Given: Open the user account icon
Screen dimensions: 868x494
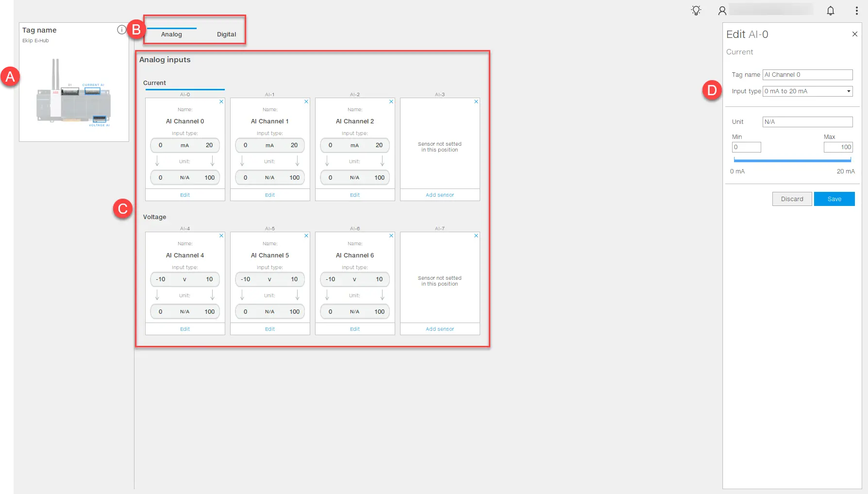Looking at the screenshot, I should coord(722,11).
